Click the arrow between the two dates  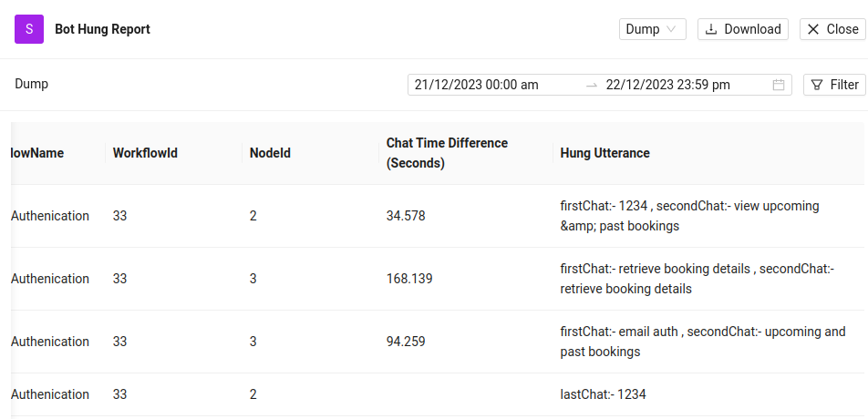point(592,85)
